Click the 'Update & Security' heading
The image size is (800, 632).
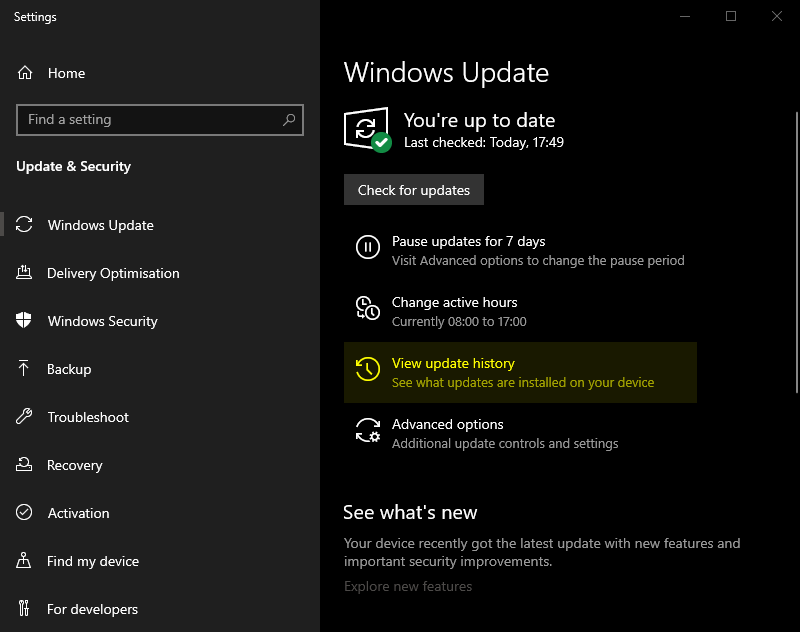[x=73, y=166]
